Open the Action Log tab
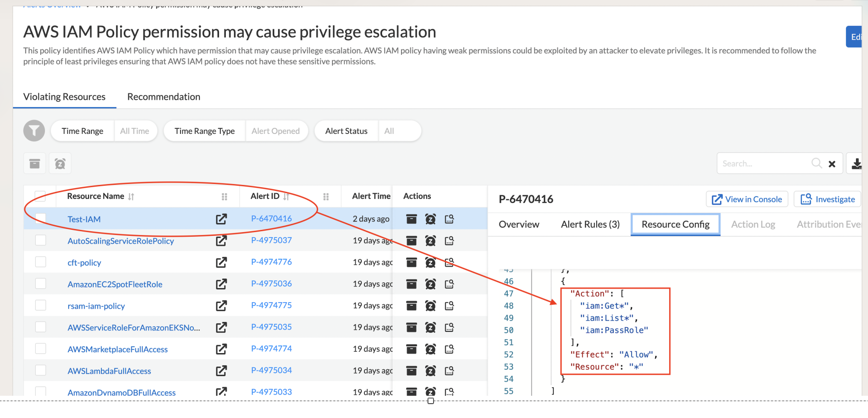Viewport: 868px width, 418px height. 753,224
